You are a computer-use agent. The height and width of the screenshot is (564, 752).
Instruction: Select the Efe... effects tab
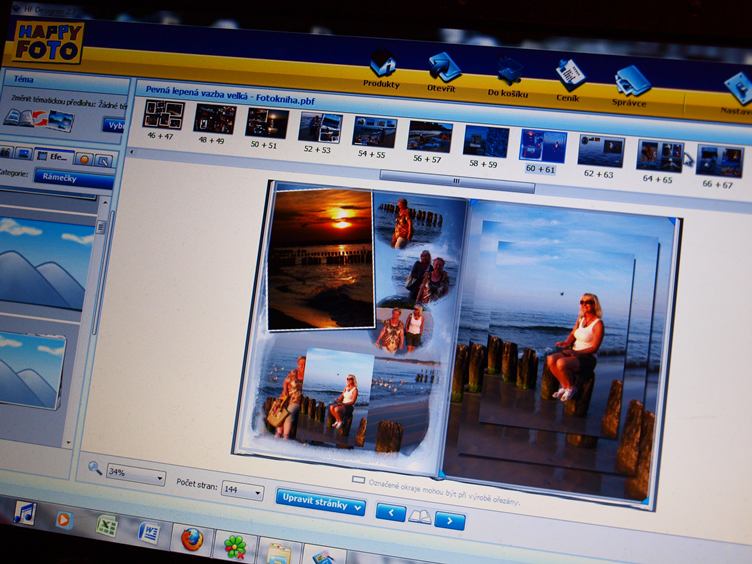(54, 156)
